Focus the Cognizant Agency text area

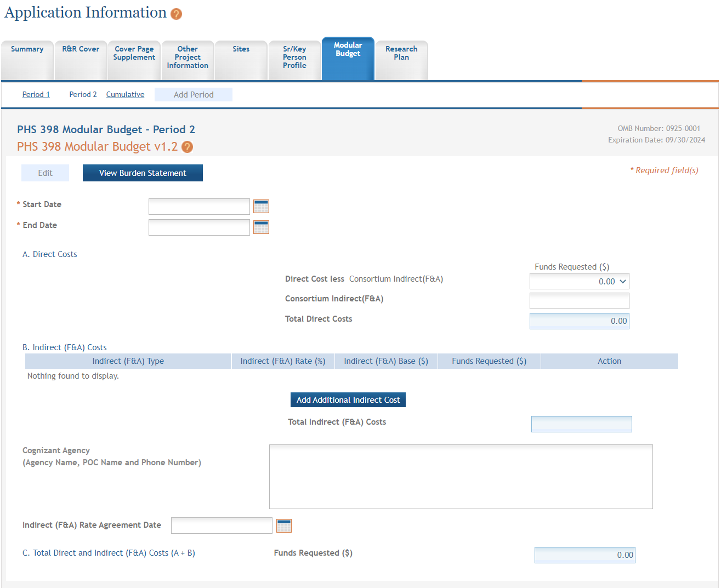point(461,477)
